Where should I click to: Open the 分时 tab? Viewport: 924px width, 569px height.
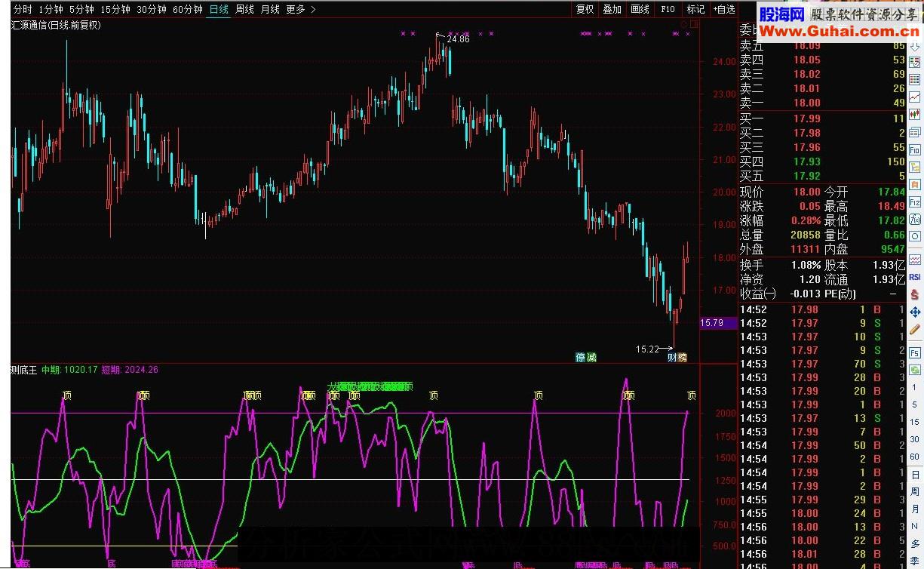(23, 9)
